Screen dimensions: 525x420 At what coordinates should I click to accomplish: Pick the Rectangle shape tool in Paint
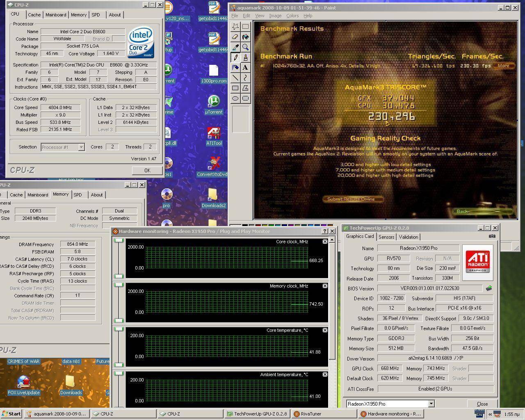tap(235, 88)
